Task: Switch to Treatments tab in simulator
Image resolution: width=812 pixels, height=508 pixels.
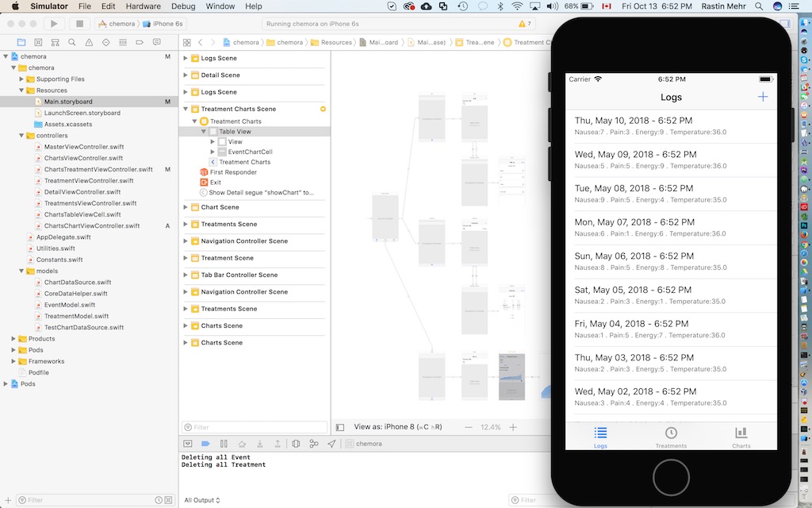Action: click(x=671, y=437)
